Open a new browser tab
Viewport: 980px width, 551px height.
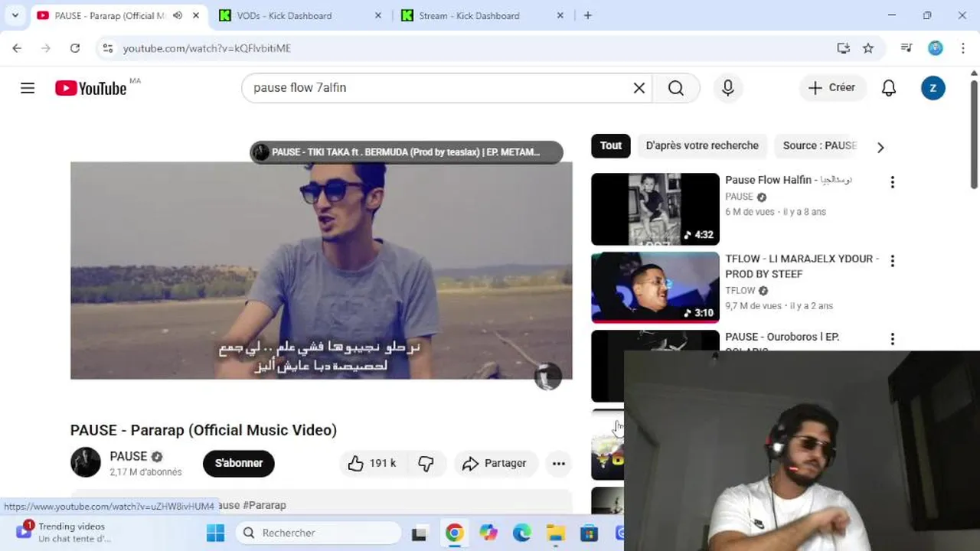pyautogui.click(x=588, y=15)
